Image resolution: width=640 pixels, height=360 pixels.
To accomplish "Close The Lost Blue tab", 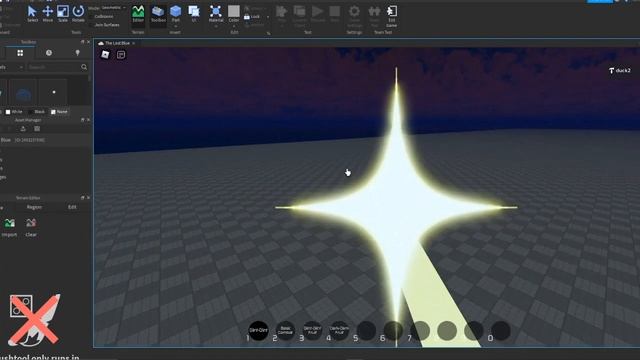I will 133,43.
